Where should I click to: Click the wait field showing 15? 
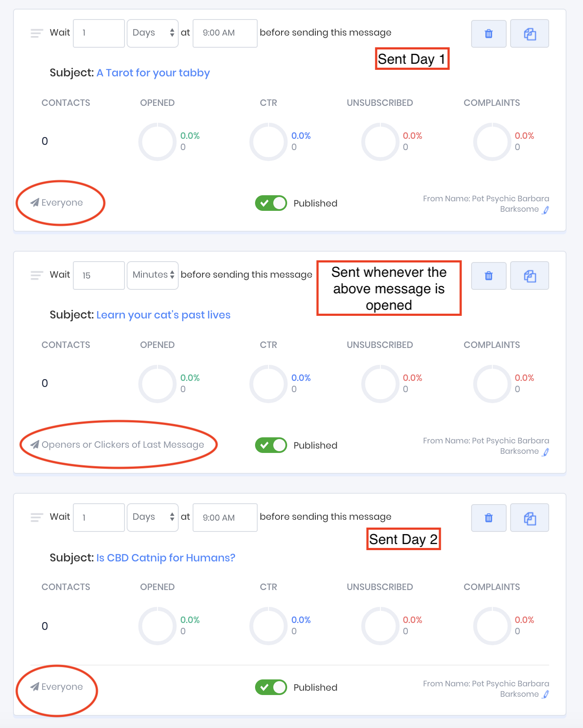click(99, 275)
